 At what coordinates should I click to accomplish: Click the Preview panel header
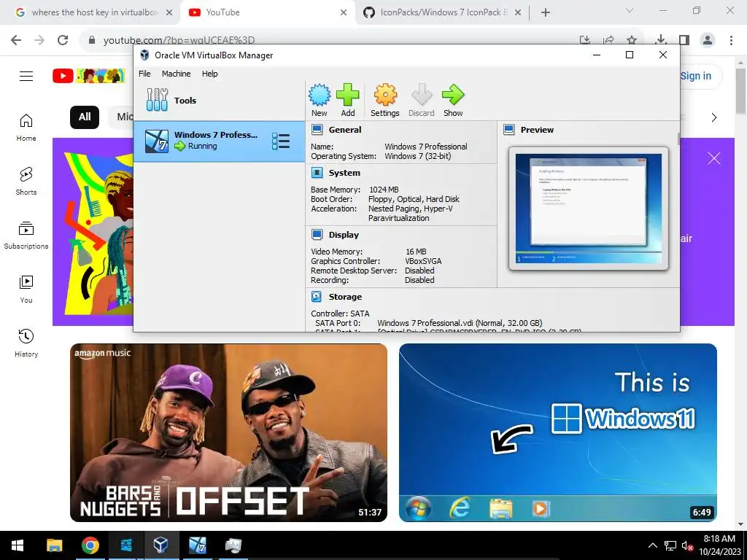(537, 130)
